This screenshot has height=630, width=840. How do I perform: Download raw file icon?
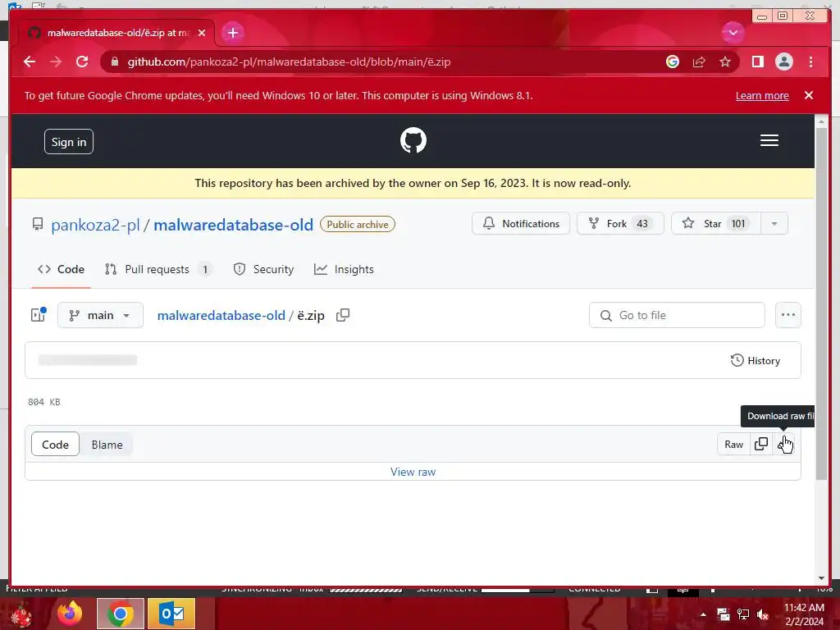click(783, 444)
